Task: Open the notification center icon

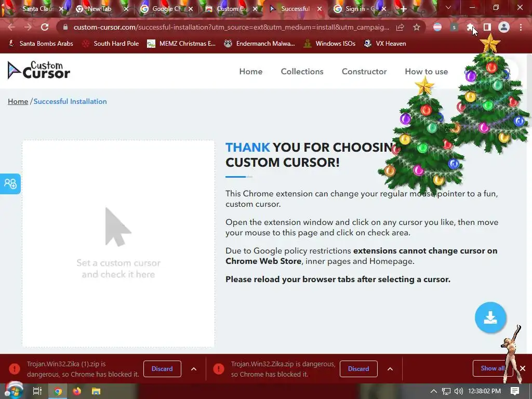Action: (x=515, y=391)
